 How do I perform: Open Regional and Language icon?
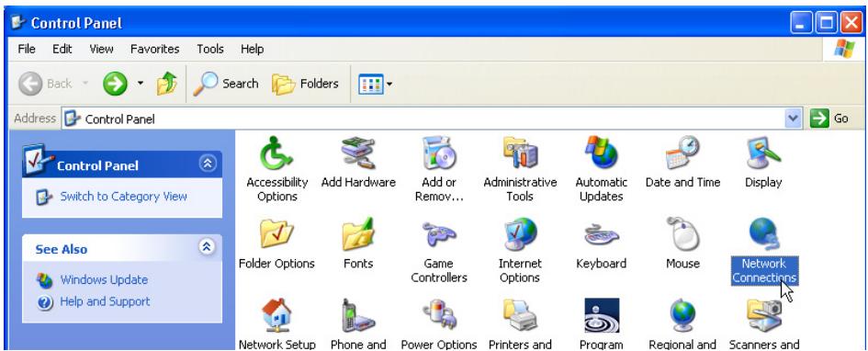(682, 315)
